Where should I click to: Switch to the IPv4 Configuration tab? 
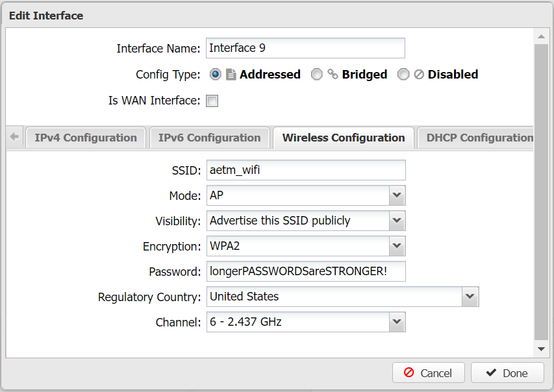click(86, 138)
